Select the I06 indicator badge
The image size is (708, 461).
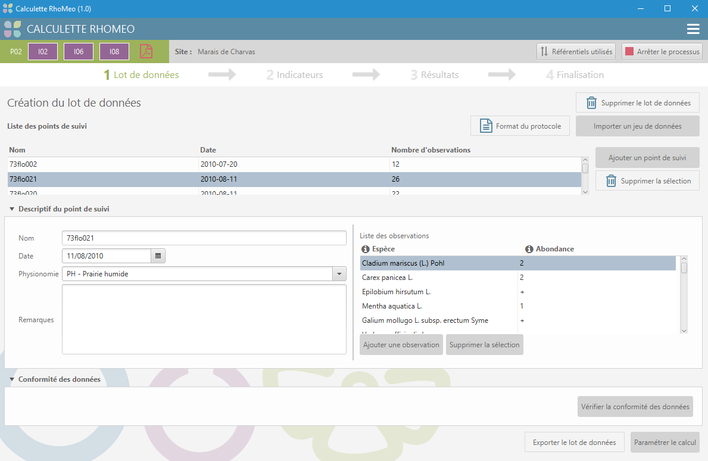[x=79, y=51]
